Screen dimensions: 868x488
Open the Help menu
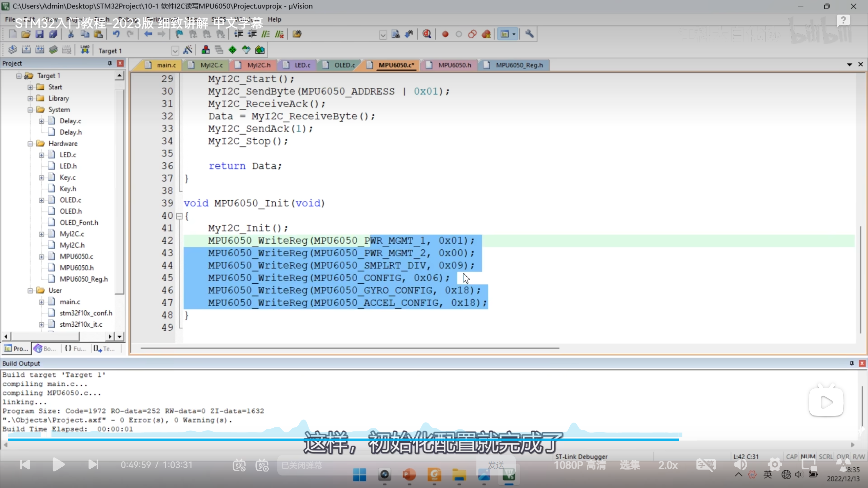tap(274, 19)
